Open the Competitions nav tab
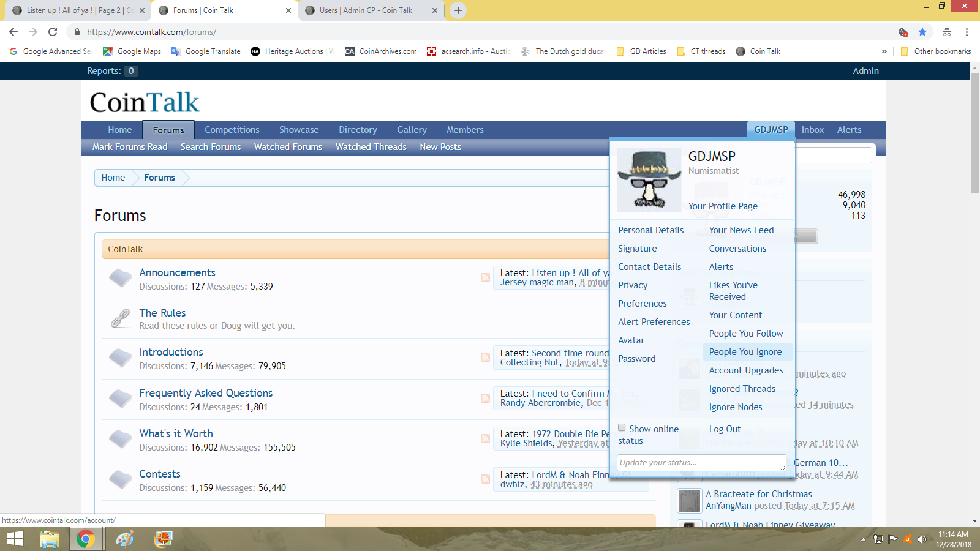980x551 pixels. click(x=232, y=130)
